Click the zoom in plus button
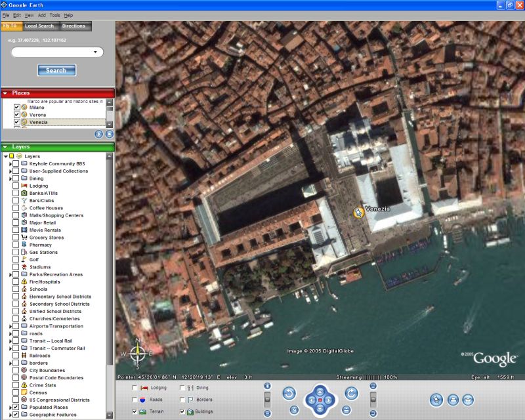This screenshot has width=525, height=420. click(x=267, y=386)
